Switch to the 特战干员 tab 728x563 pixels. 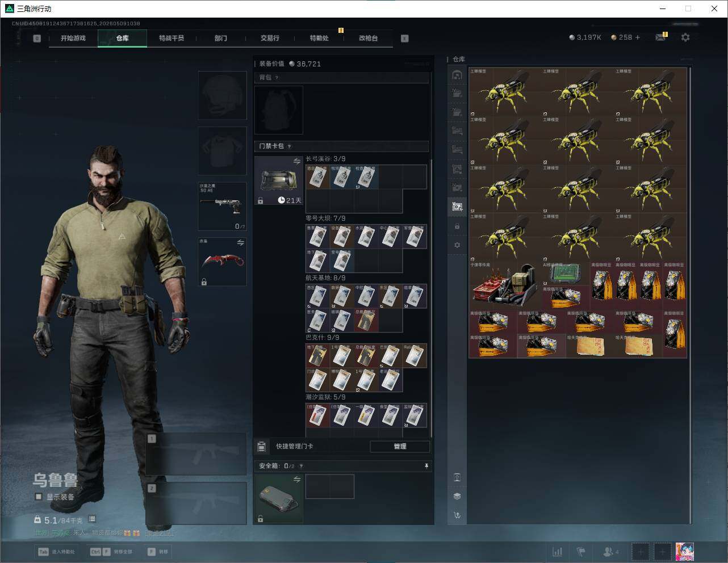click(x=171, y=38)
